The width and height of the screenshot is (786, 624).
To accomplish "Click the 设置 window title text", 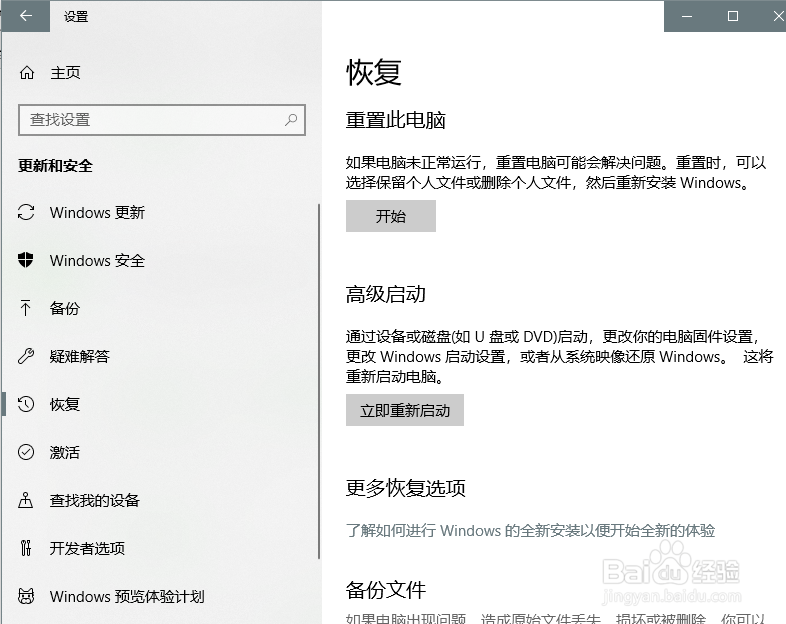I will pos(76,17).
